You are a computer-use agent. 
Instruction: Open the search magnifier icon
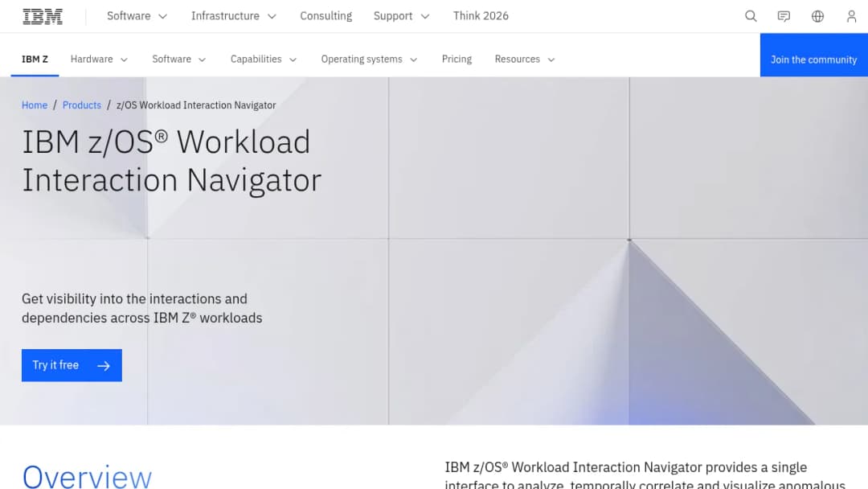pyautogui.click(x=751, y=16)
